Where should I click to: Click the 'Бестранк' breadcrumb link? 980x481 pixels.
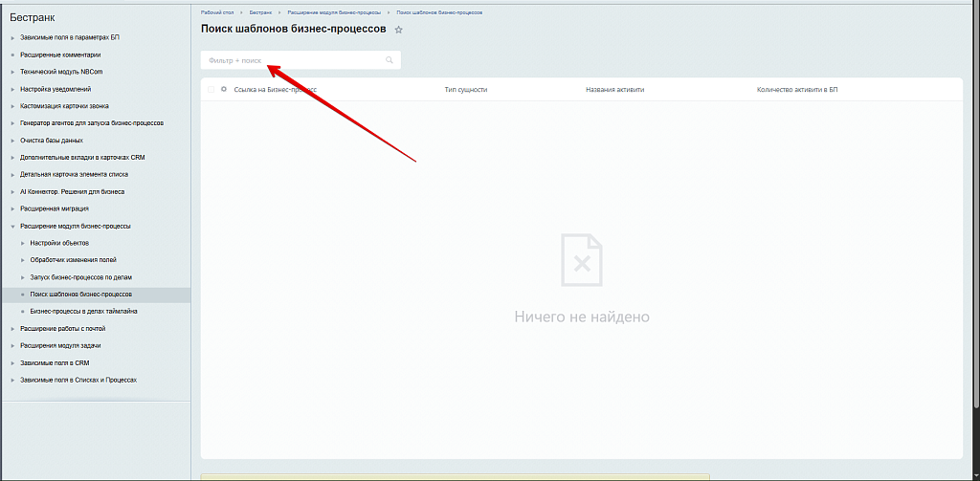pyautogui.click(x=260, y=12)
